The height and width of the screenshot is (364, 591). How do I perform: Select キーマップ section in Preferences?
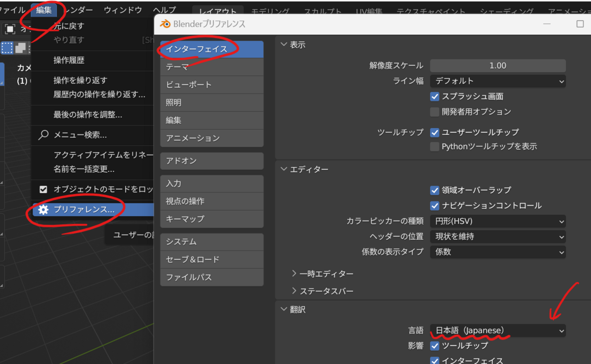(x=212, y=219)
